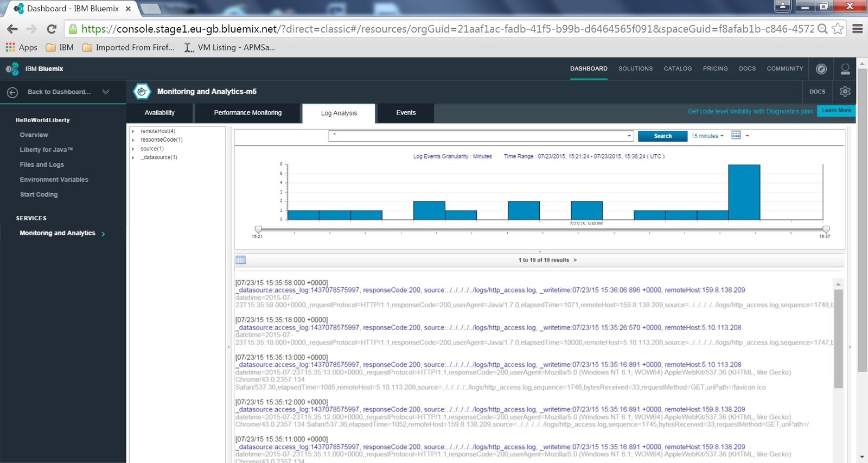Open PRICING in top navigation
This screenshot has height=463, width=868.
pos(716,69)
